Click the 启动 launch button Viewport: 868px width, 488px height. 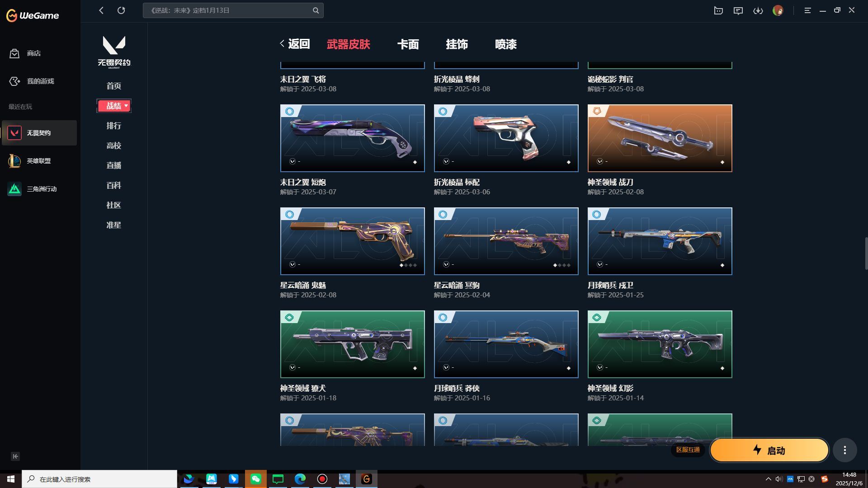pos(769,450)
